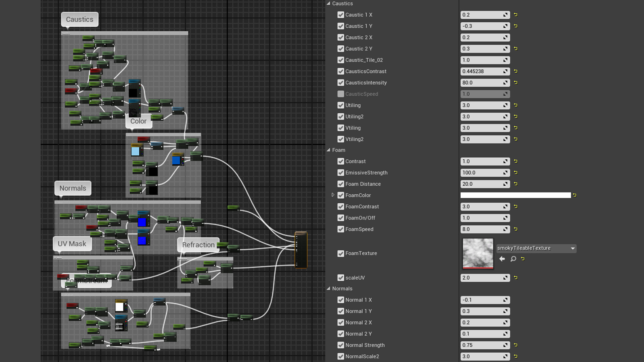Reset scaleUV parameter to default

click(515, 278)
